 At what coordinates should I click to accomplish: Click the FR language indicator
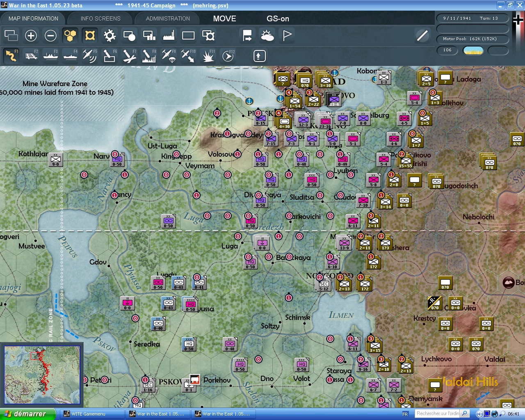405,414
